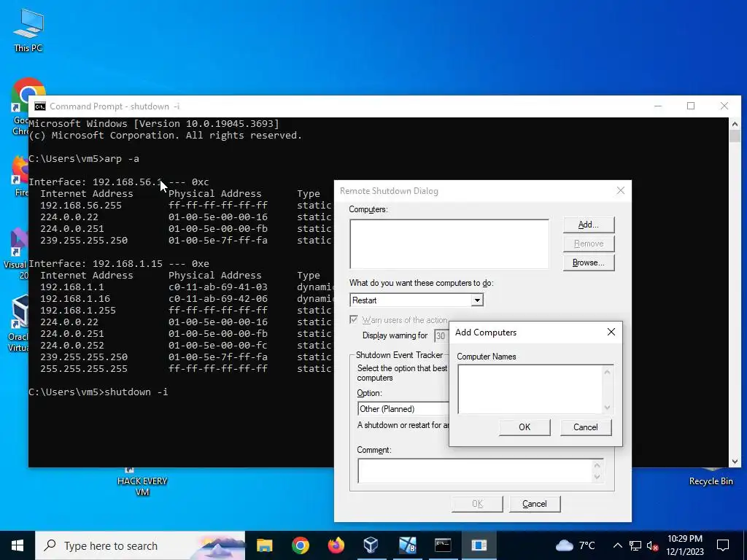Open VirtualBox from the taskbar

click(x=371, y=545)
